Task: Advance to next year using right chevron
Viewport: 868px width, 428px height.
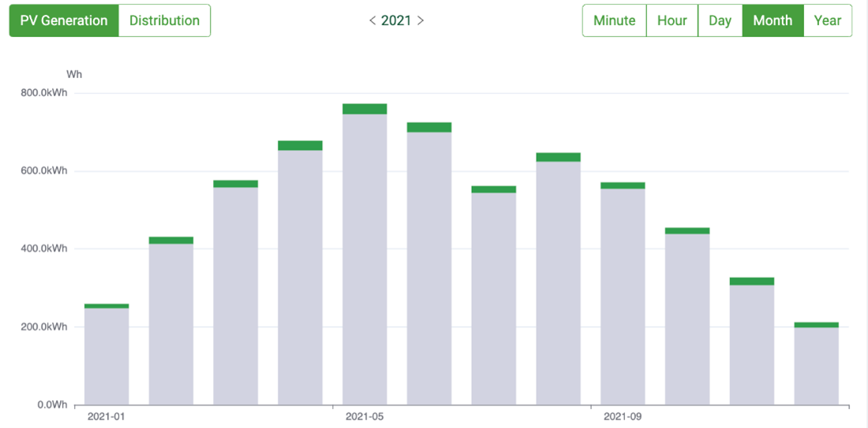Action: tap(421, 20)
